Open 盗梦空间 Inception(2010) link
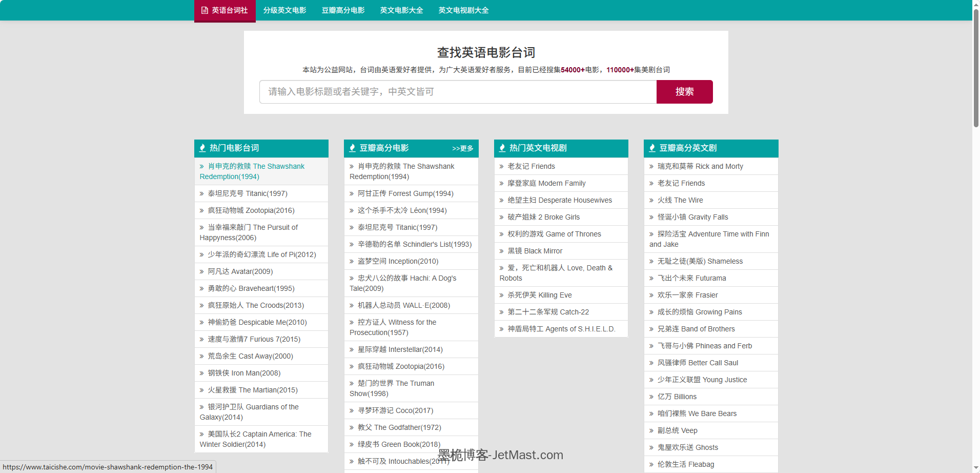Viewport: 980px width, 473px height. pyautogui.click(x=398, y=261)
